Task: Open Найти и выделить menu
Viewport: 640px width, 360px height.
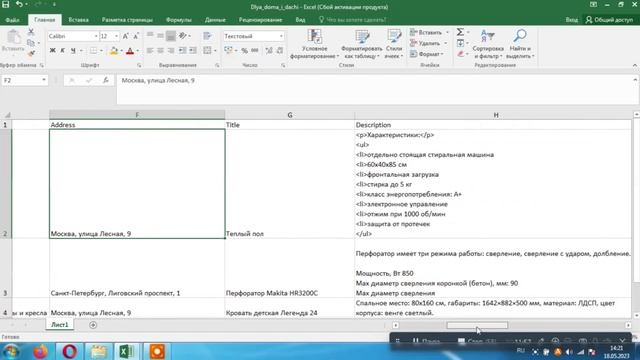Action: pyautogui.click(x=520, y=44)
